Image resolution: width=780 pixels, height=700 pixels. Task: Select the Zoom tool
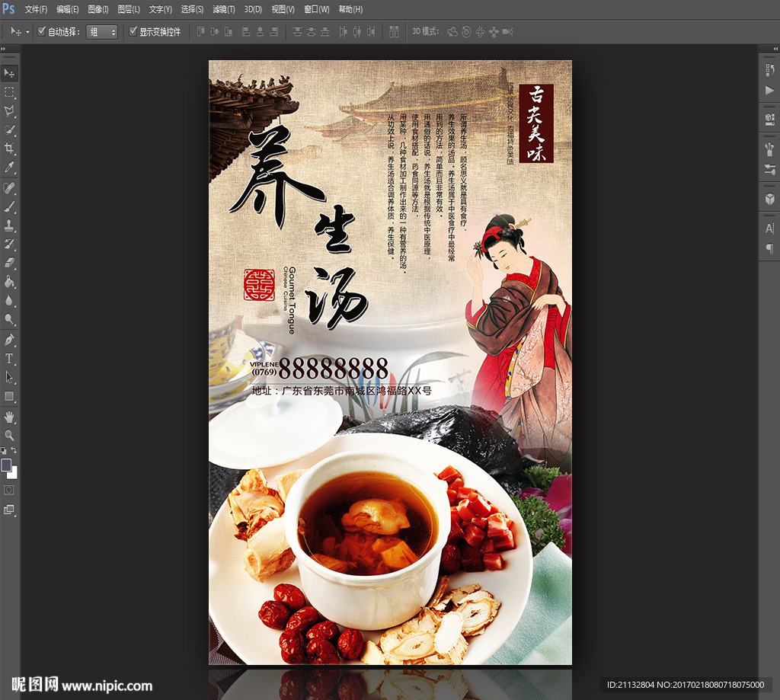(9, 436)
